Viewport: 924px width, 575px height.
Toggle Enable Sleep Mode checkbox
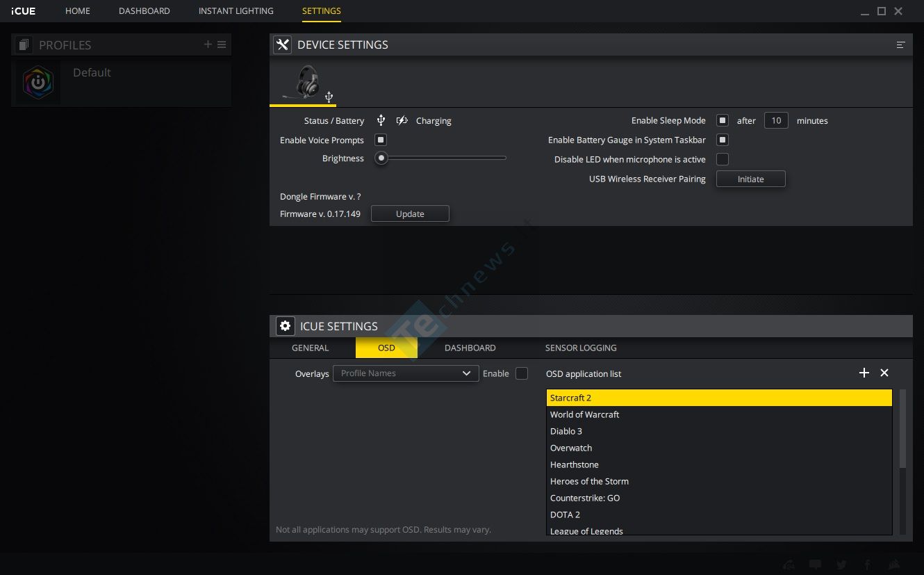point(723,120)
